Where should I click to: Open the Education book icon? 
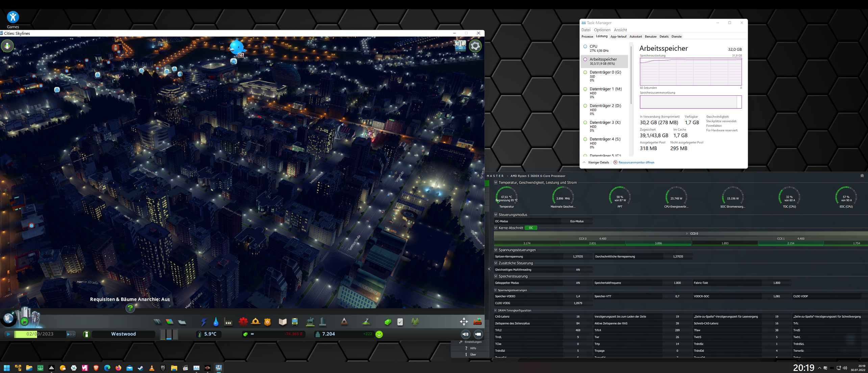pos(282,322)
